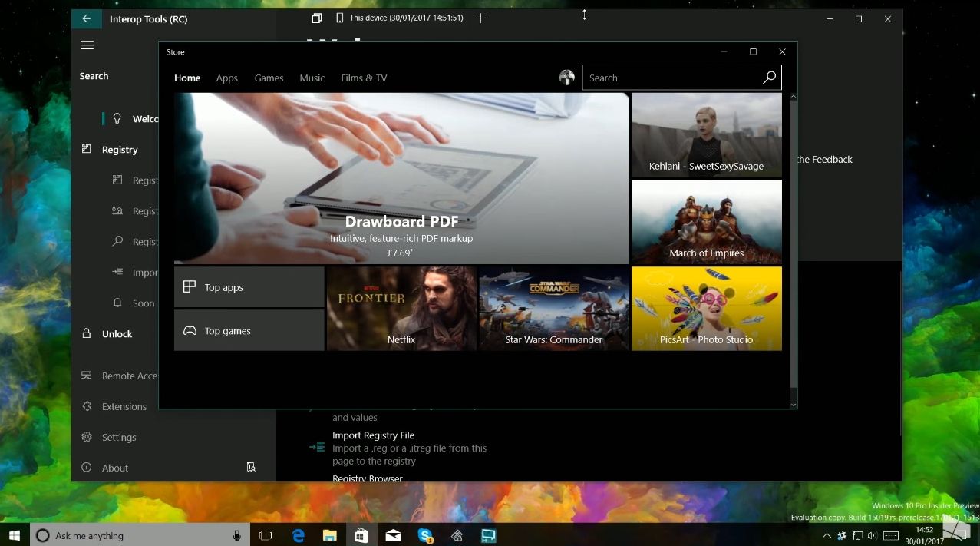Open the Top apps button in Store
Viewport: 980px width, 546px height.
click(x=249, y=287)
